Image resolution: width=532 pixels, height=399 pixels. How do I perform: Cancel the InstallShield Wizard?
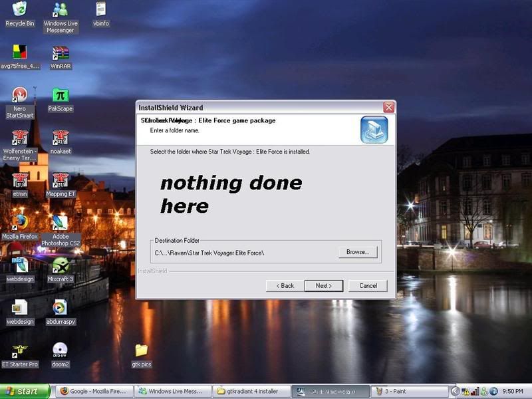[368, 285]
